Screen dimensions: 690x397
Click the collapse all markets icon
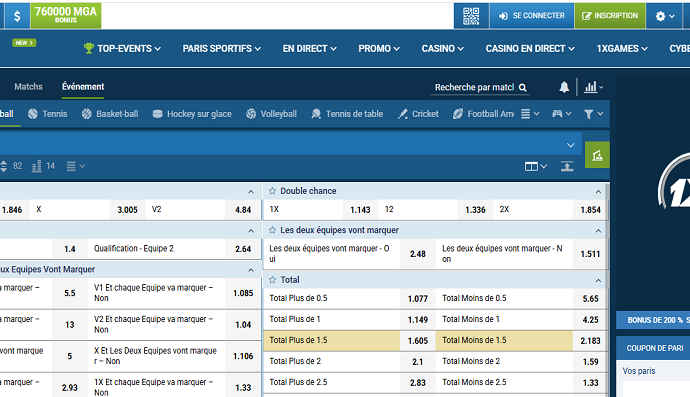click(x=567, y=166)
